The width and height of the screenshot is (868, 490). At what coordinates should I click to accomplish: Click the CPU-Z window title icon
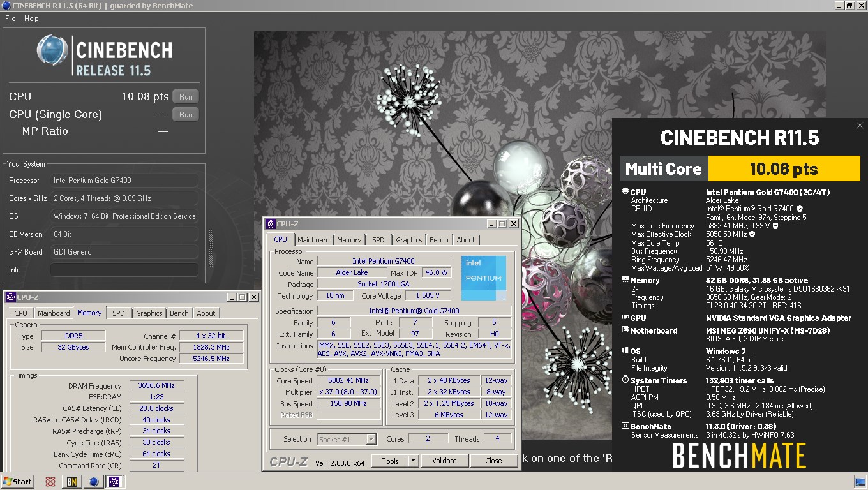[271, 224]
